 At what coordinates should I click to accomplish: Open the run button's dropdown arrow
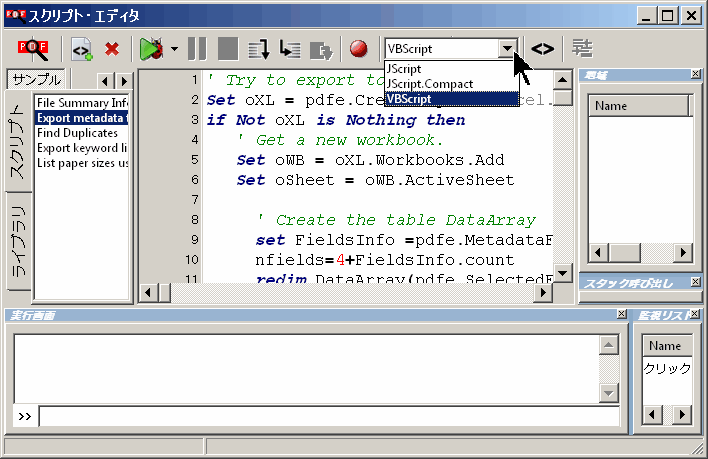[174, 48]
